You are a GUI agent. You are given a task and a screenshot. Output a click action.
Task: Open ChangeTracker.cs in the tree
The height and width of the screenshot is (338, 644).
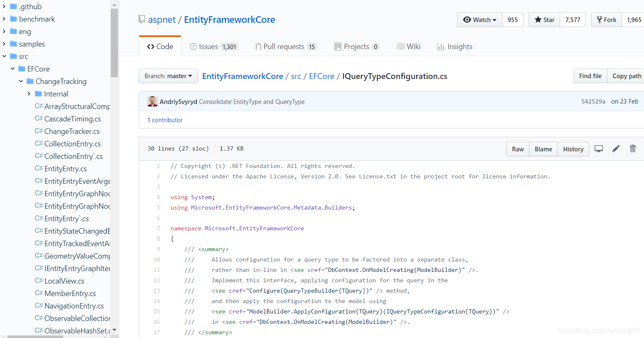point(72,131)
